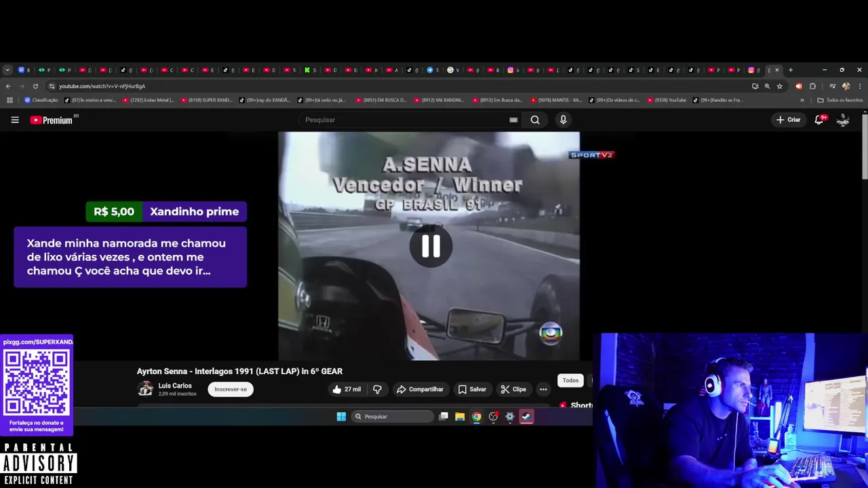868x488 pixels.
Task: Switch to the Kick tab with green K
Action: [x=310, y=70]
